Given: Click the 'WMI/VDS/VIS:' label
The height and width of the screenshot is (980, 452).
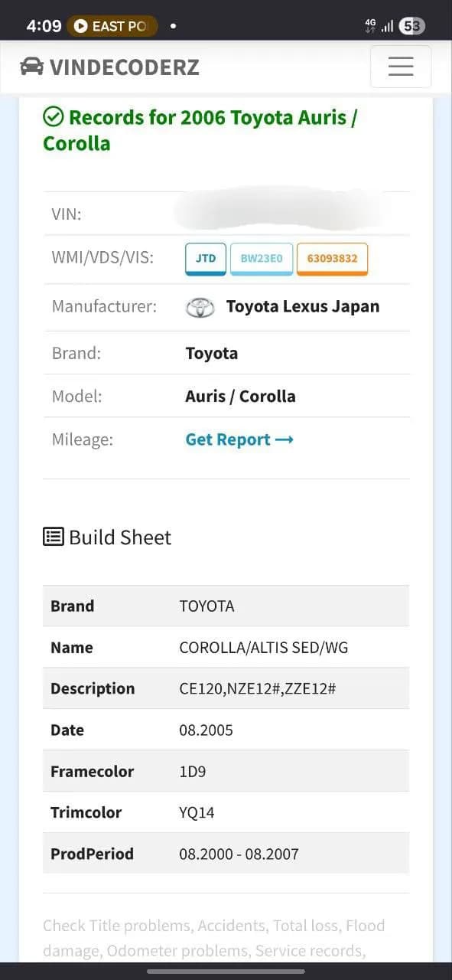Looking at the screenshot, I should tap(102, 258).
